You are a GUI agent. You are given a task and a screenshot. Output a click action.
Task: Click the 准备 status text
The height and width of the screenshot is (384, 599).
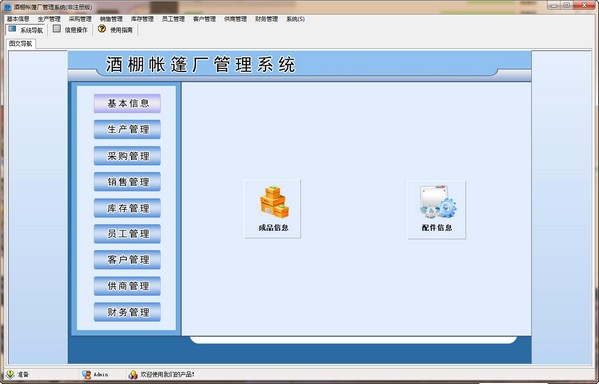[x=23, y=374]
